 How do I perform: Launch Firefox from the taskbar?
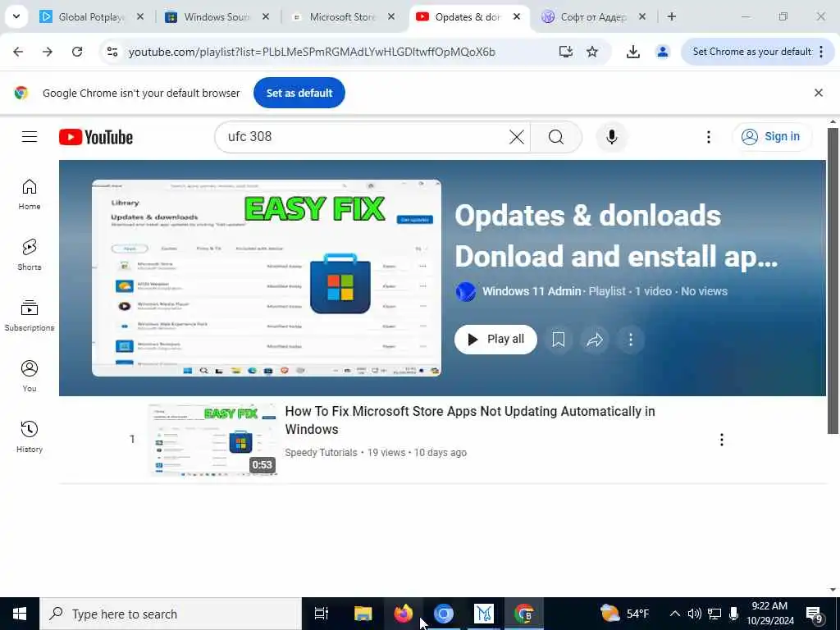click(404, 614)
